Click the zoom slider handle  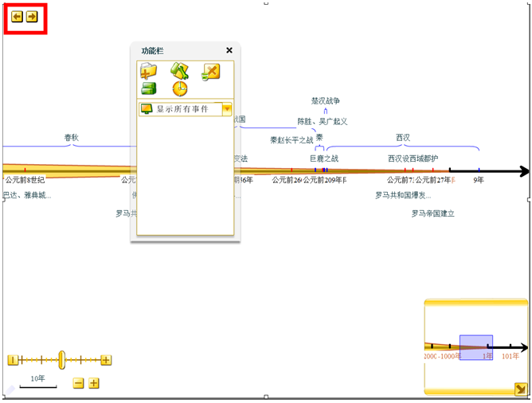click(61, 360)
